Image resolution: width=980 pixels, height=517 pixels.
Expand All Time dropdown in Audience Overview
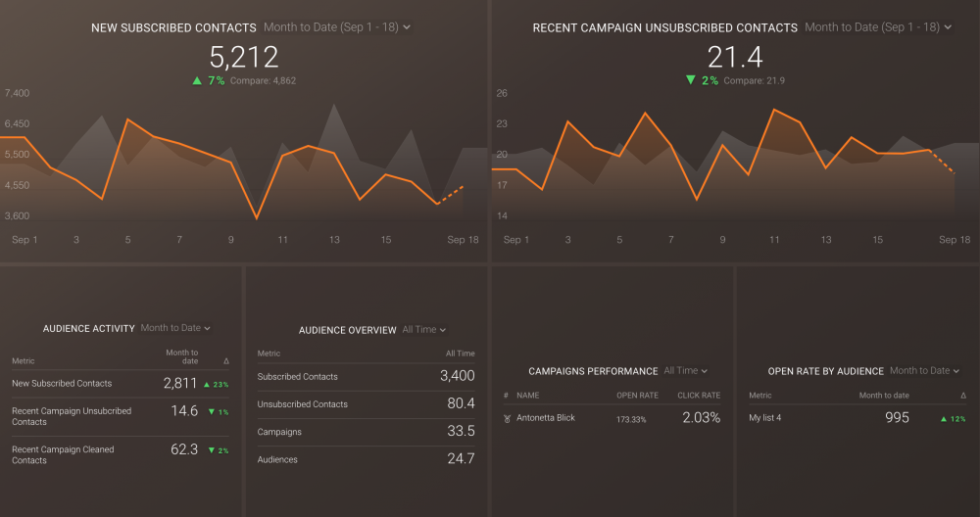(x=423, y=330)
